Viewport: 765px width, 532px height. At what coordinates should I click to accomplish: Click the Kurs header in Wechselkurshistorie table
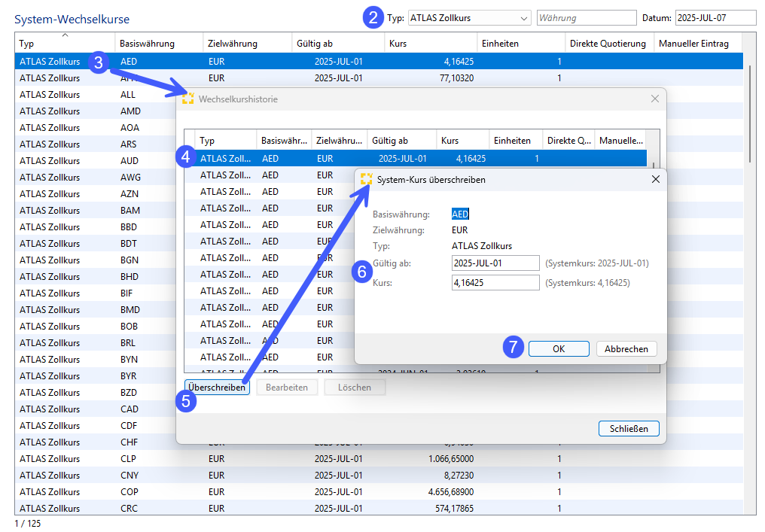pos(462,141)
